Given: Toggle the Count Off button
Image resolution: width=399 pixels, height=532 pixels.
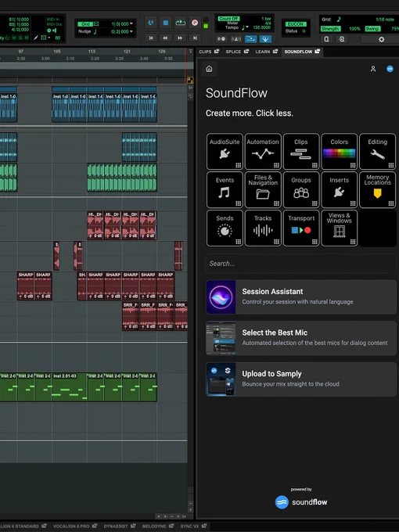Looking at the screenshot, I should (x=228, y=19).
